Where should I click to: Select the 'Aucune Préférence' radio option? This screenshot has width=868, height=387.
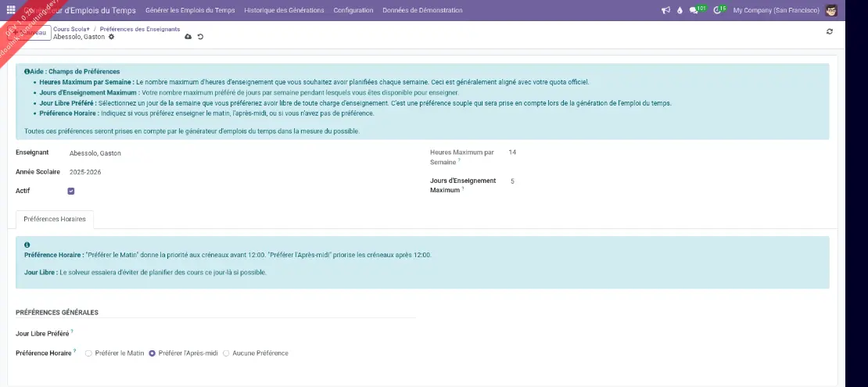[227, 353]
